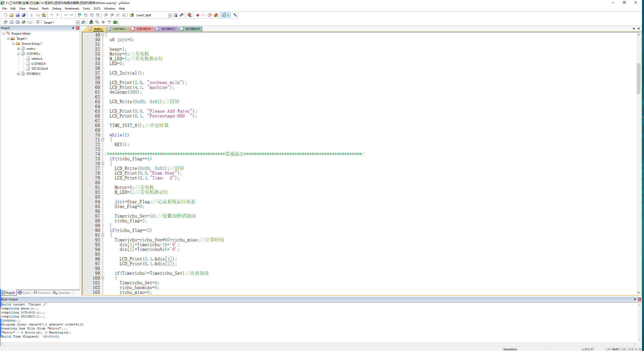Click the editor vertical scrollbar thumb
This screenshot has width=644, height=351.
click(638, 79)
